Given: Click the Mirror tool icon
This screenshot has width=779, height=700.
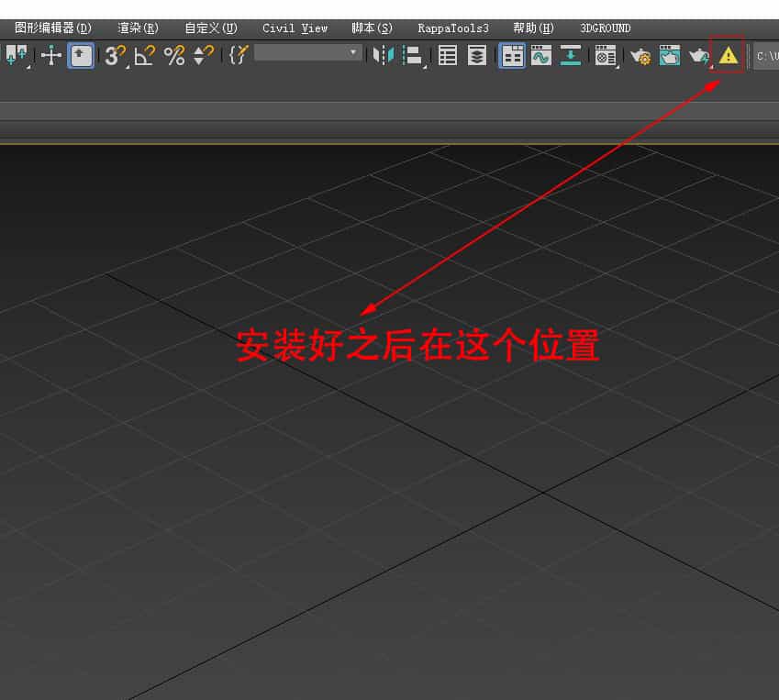Looking at the screenshot, I should (383, 56).
